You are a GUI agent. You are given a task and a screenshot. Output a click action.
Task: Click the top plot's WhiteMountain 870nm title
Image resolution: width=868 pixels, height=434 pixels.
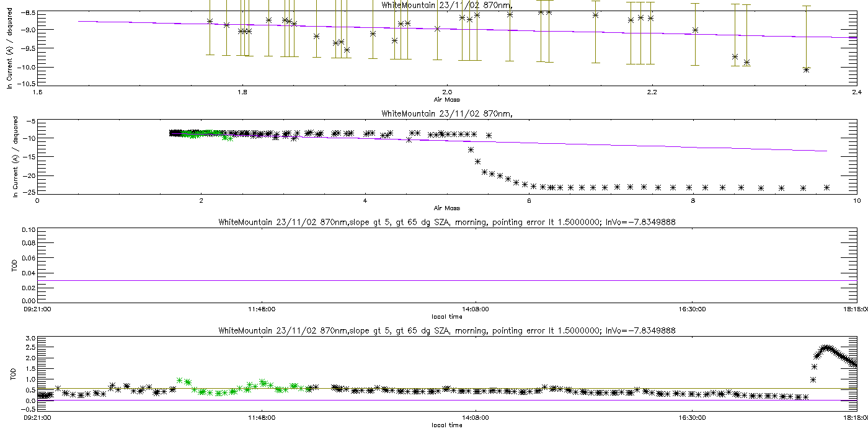click(x=446, y=5)
